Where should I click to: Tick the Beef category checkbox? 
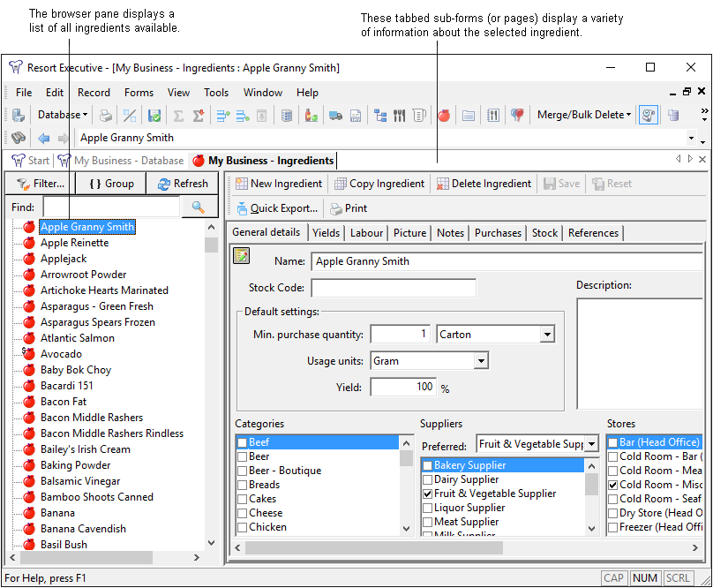pyautogui.click(x=243, y=442)
